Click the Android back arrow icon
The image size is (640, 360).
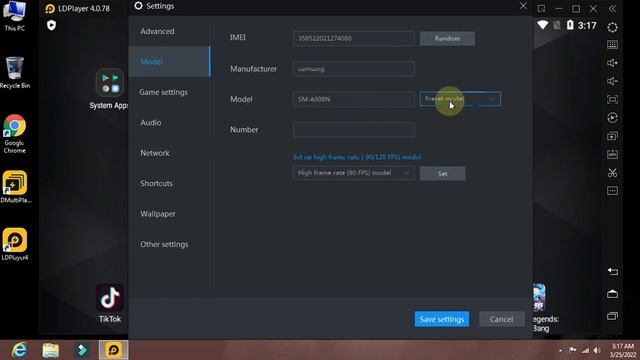[x=612, y=271]
